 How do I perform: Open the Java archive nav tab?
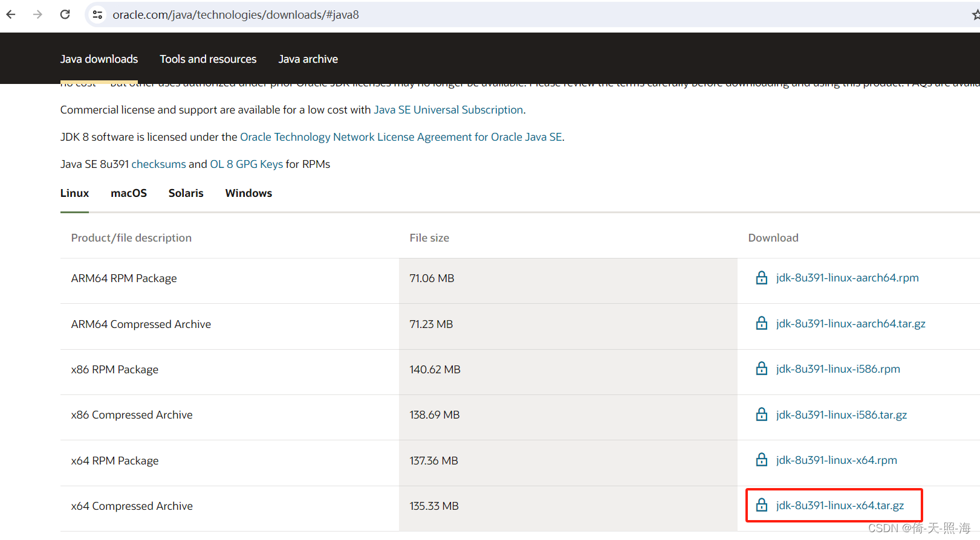tap(308, 59)
